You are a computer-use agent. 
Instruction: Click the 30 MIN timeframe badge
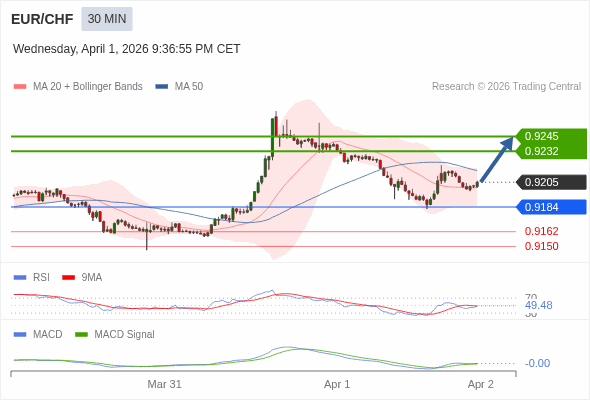[107, 19]
